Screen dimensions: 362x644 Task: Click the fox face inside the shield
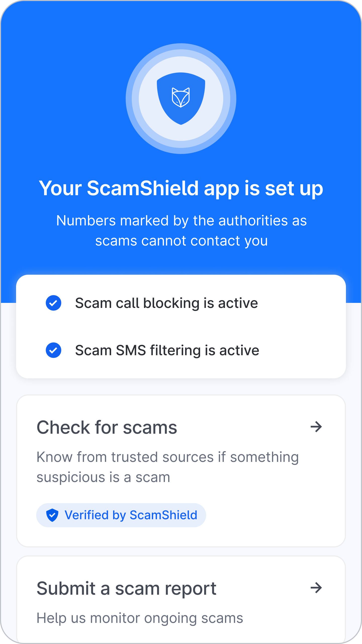181,97
